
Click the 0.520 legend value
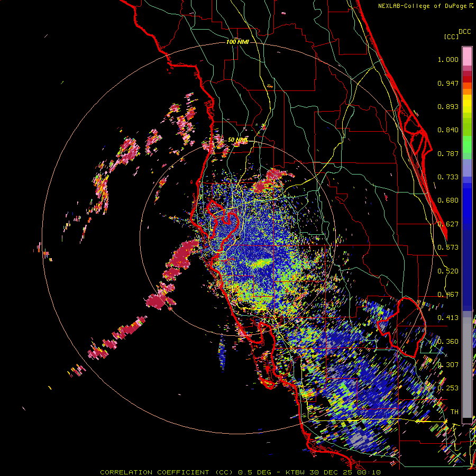[448, 271]
